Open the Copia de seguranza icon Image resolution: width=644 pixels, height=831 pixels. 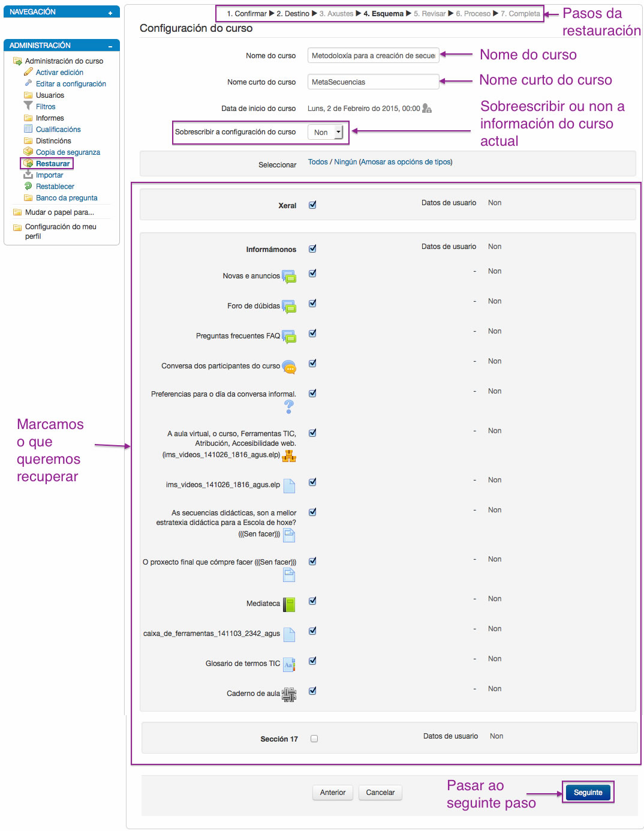29,152
